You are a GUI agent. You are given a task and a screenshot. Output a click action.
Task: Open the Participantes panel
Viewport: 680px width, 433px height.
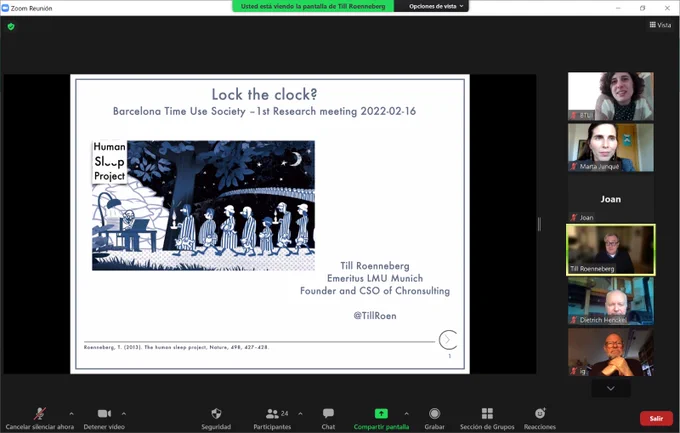tap(272, 418)
